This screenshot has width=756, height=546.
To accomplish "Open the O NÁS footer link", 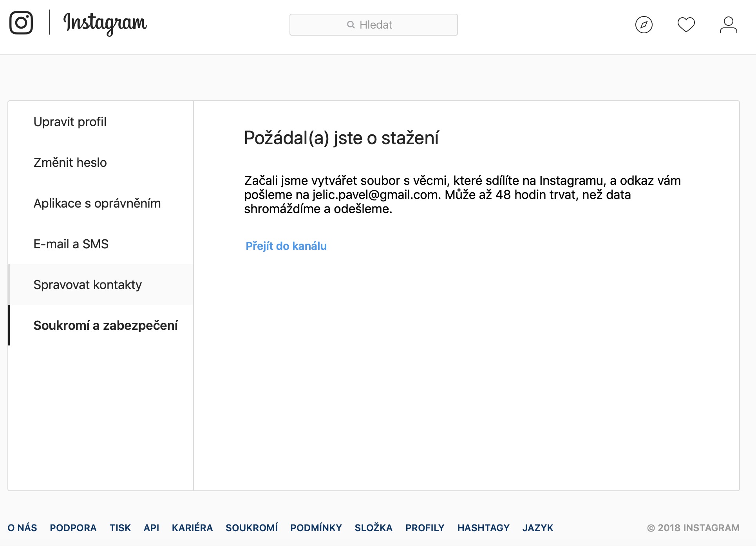I will click(x=22, y=528).
